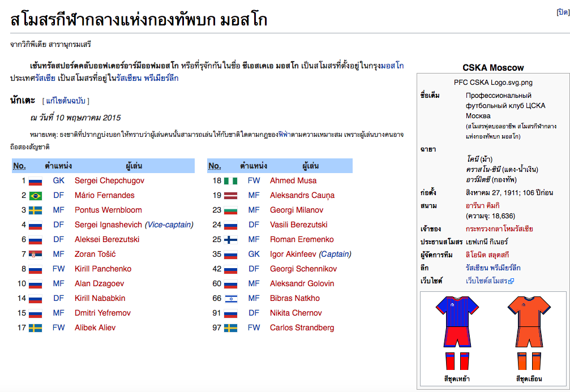Click the Vice-captain link

point(169,225)
